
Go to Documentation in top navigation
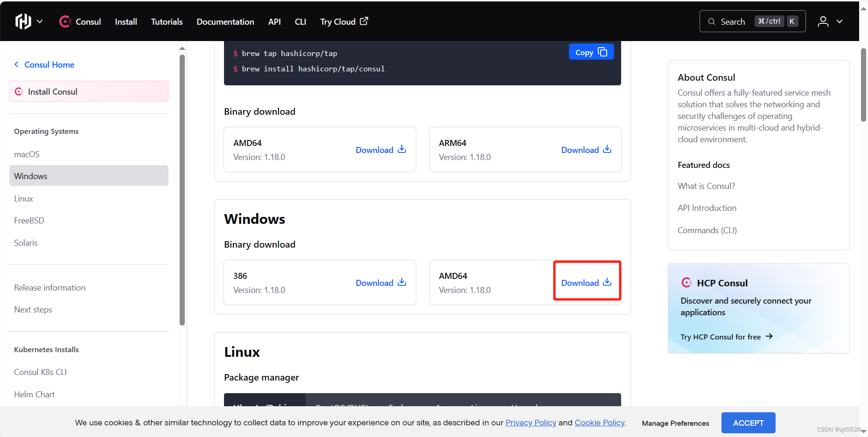225,21
